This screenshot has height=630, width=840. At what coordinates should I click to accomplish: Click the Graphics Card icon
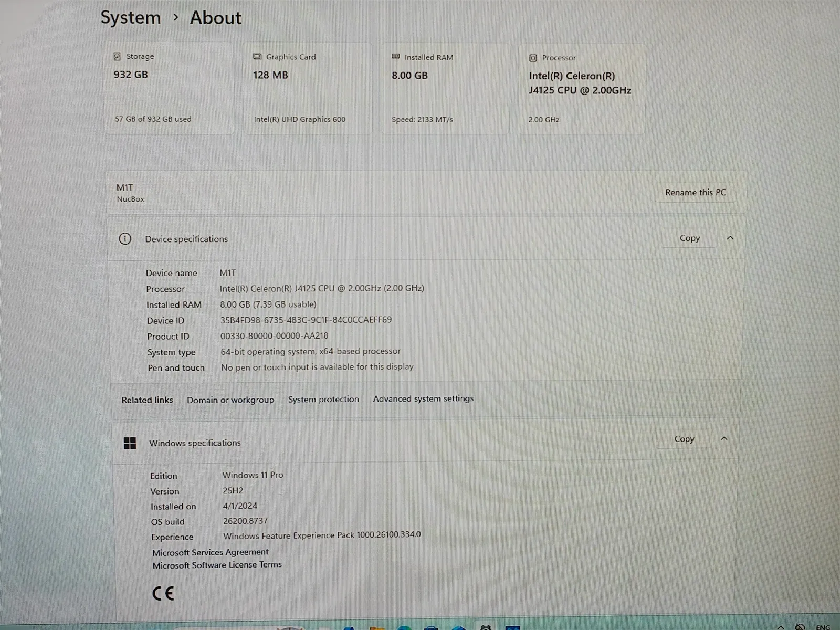coord(257,57)
